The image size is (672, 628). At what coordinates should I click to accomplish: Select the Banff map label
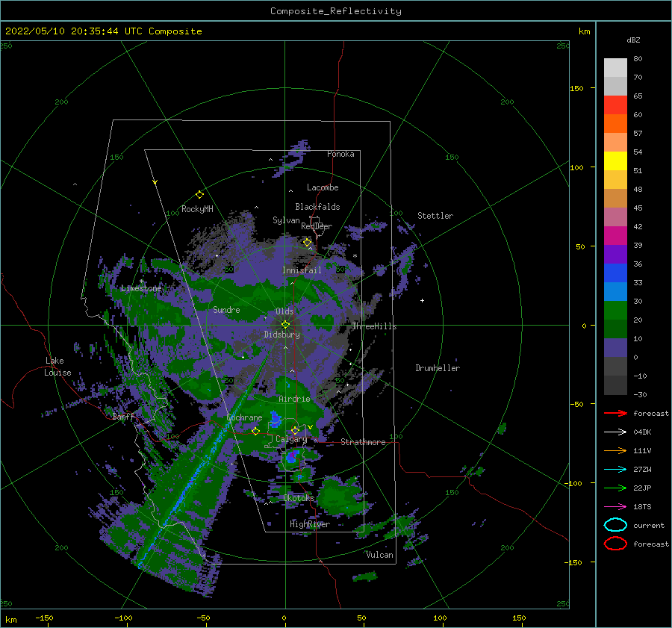tap(123, 416)
